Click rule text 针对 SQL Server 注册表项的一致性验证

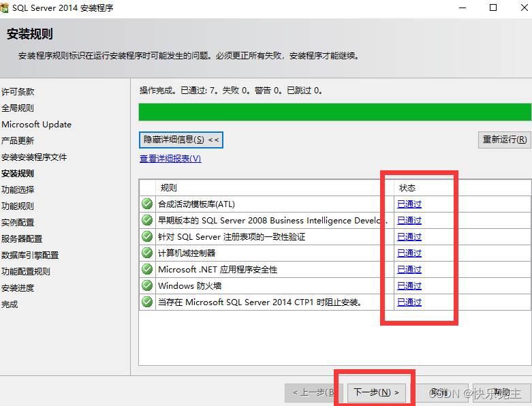[232, 237]
